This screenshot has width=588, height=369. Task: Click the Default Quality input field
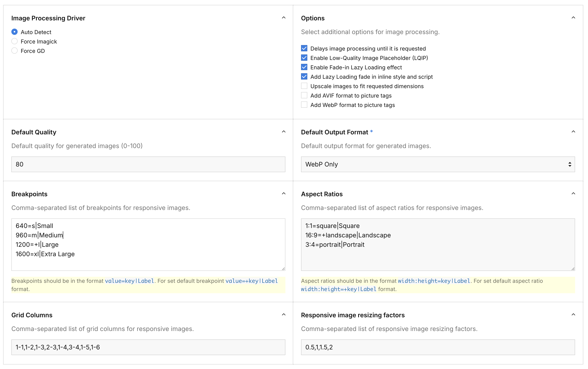point(148,164)
